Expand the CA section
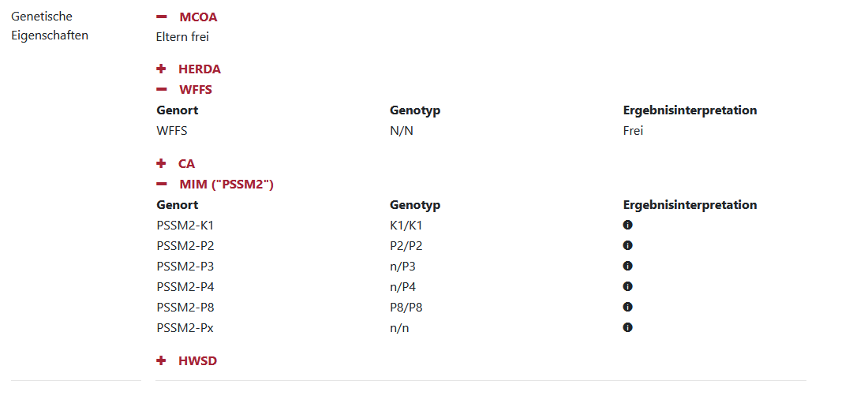 coord(186,164)
